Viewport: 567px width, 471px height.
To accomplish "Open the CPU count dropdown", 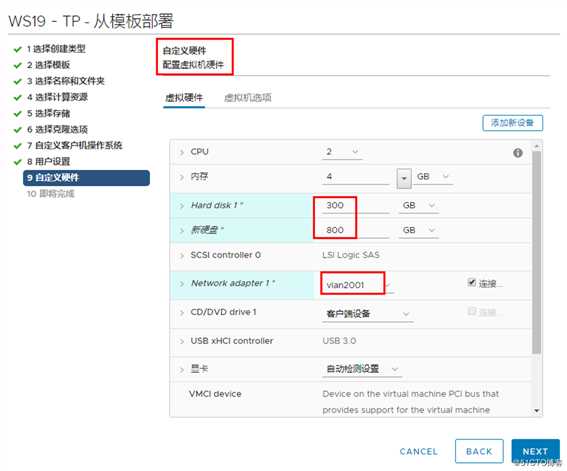I will pyautogui.click(x=342, y=152).
